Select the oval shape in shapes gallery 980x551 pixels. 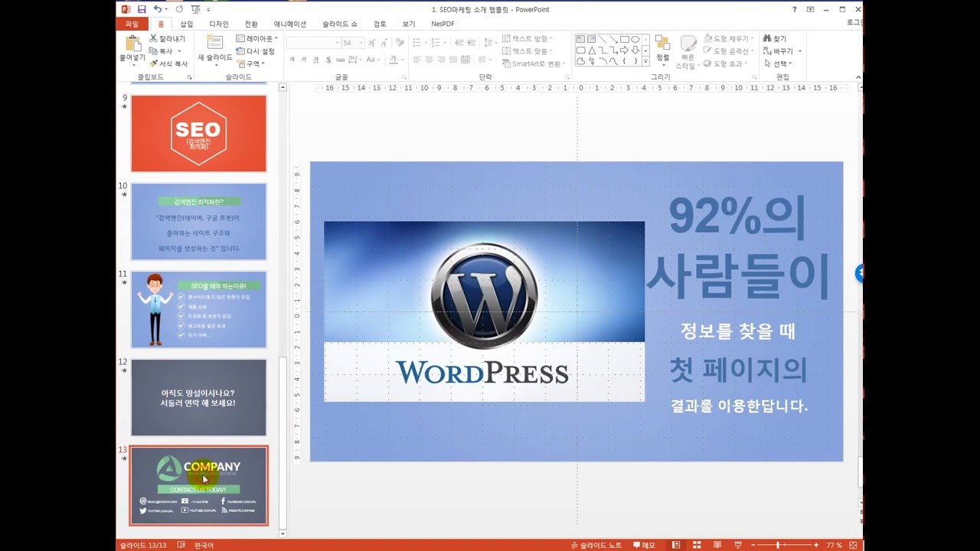tap(635, 39)
